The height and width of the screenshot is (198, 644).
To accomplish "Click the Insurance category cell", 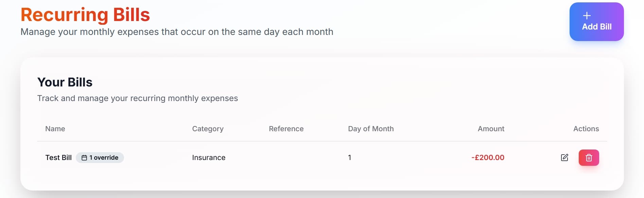I will point(209,158).
